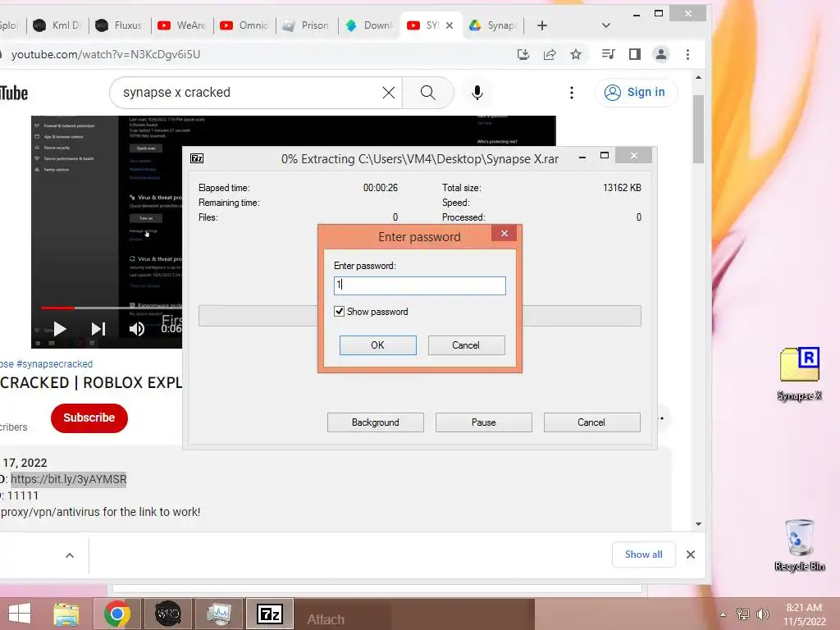Open YouTube settings three-dot menu

click(x=572, y=93)
